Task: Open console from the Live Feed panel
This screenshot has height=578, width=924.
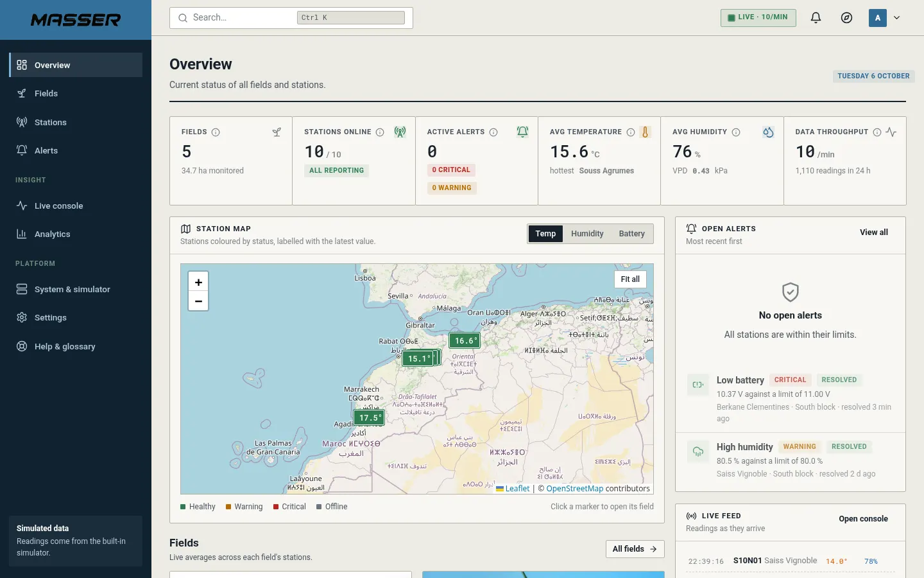Action: 863,519
